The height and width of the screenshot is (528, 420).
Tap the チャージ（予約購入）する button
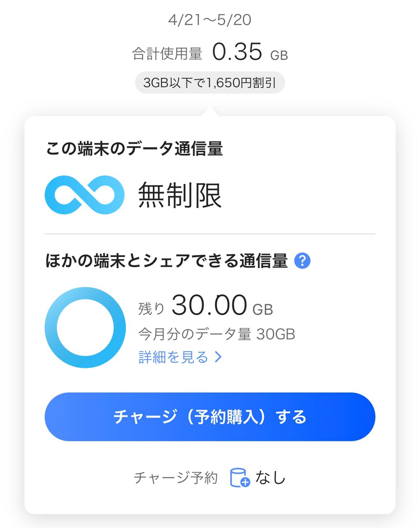pos(210,417)
